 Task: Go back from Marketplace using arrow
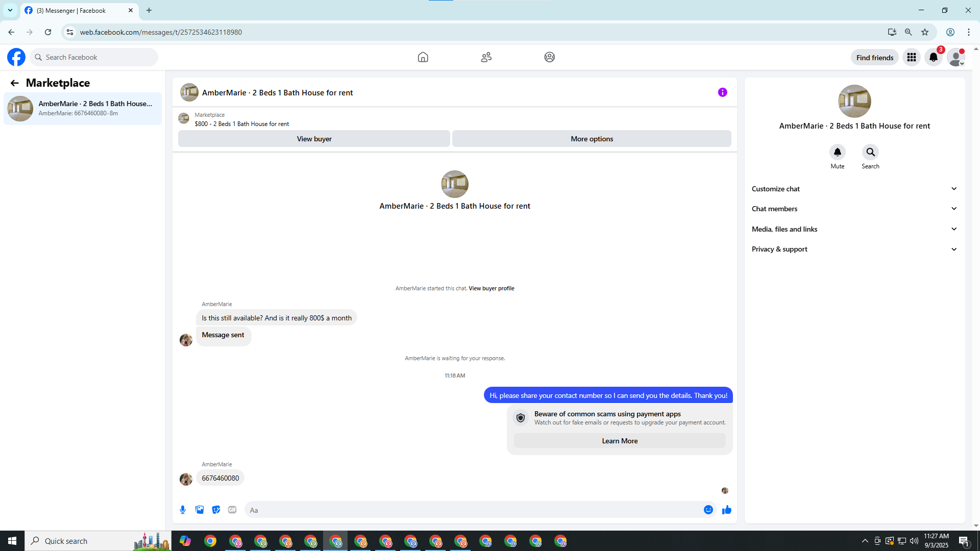coord(14,83)
